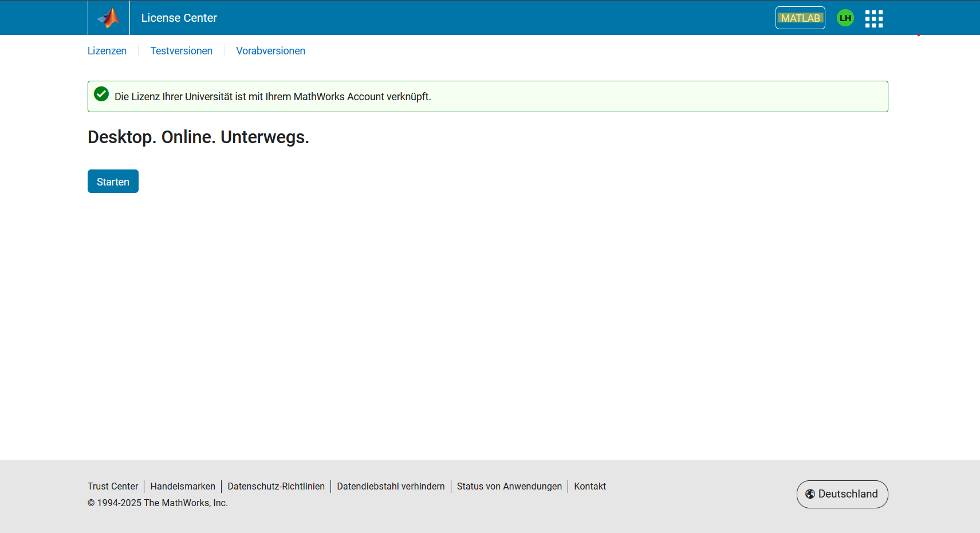980x533 pixels.
Task: Click the Starten button
Action: pos(113,181)
